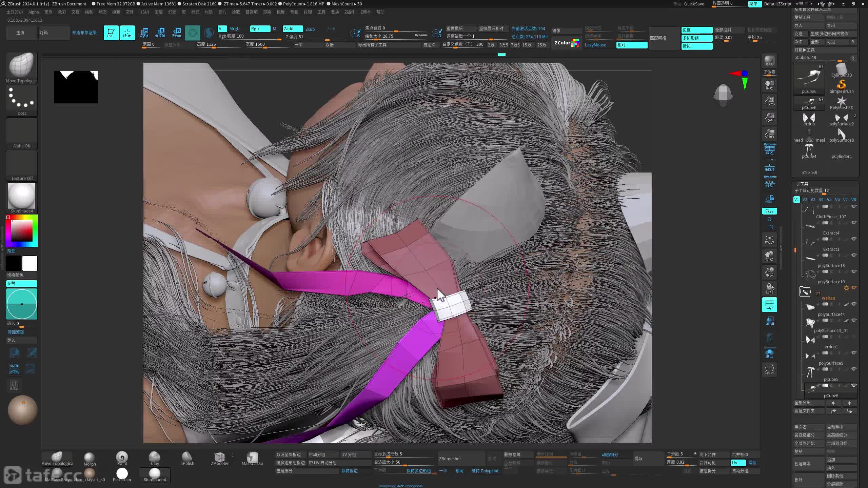Open the waitao folder settings gear
The image size is (868, 488).
846,288
